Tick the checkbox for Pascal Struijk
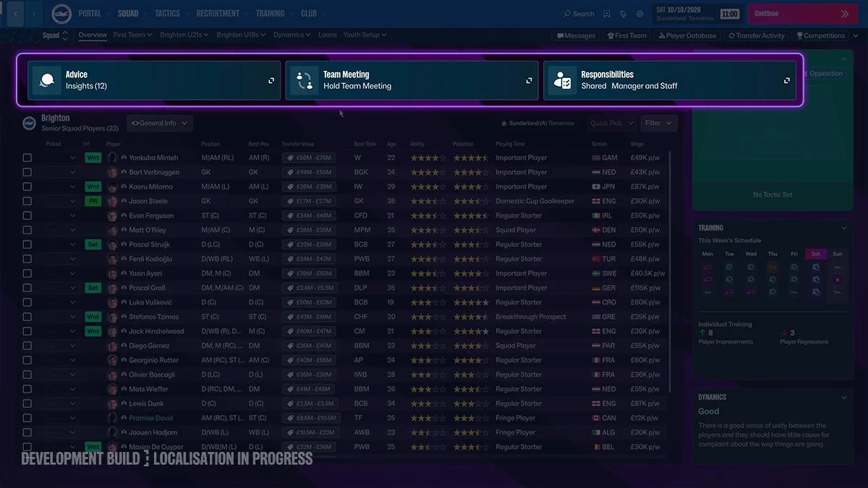Image resolution: width=868 pixels, height=488 pixels. coord(27,244)
